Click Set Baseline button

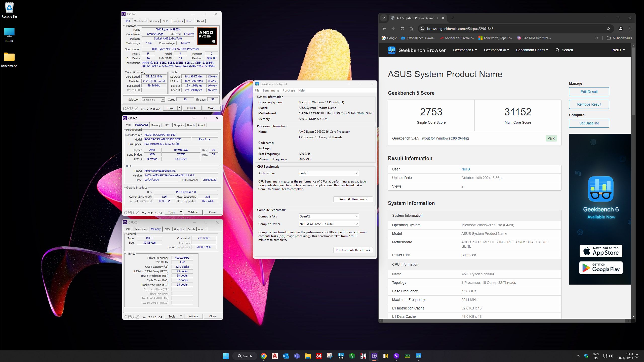(x=589, y=123)
